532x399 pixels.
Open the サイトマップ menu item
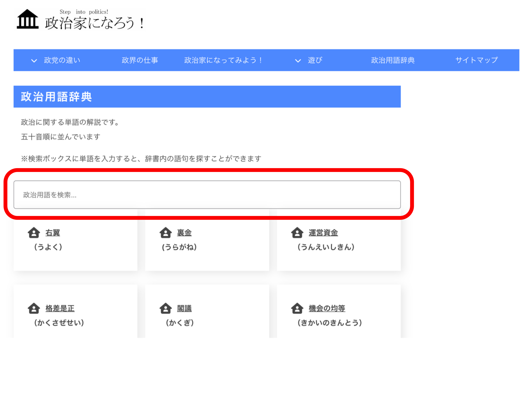(x=477, y=60)
